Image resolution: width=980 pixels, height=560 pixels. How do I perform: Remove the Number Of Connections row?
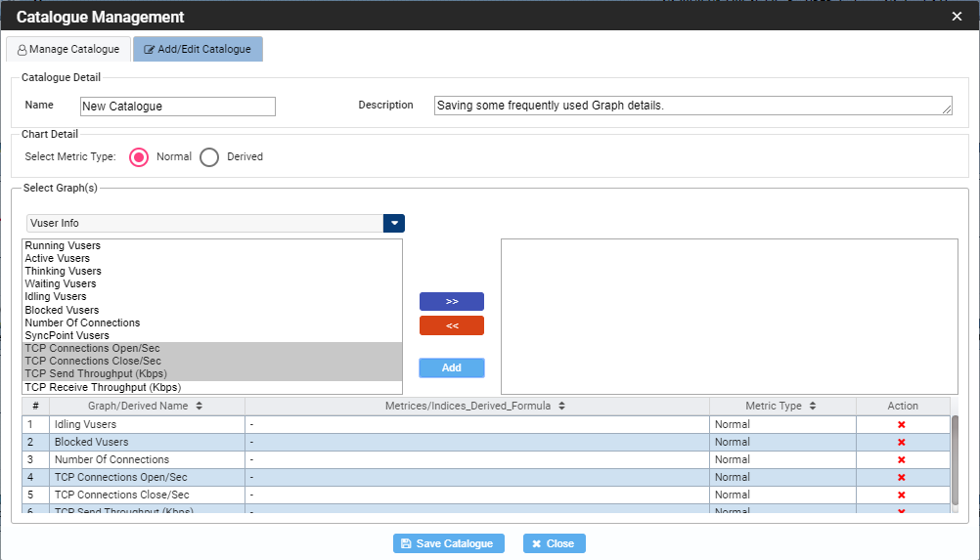click(901, 459)
